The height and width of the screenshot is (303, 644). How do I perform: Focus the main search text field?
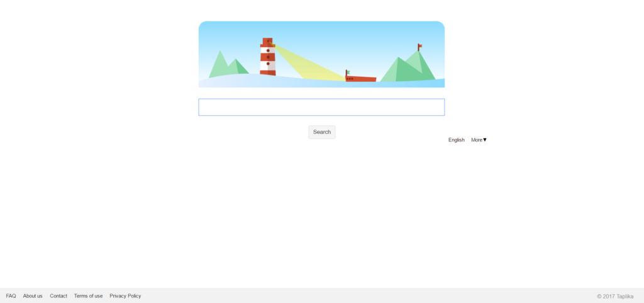[321, 107]
